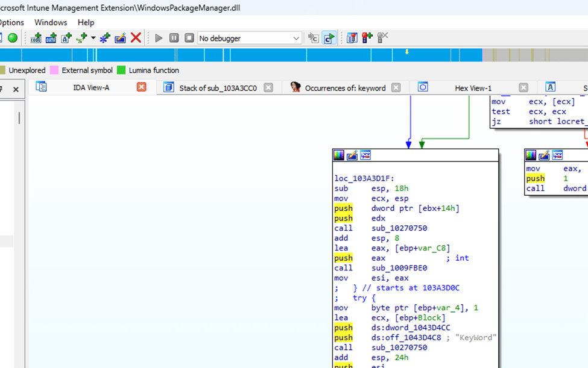Click the delete breakpoint icon
Viewport: 588px width, 368px height.
(382, 38)
